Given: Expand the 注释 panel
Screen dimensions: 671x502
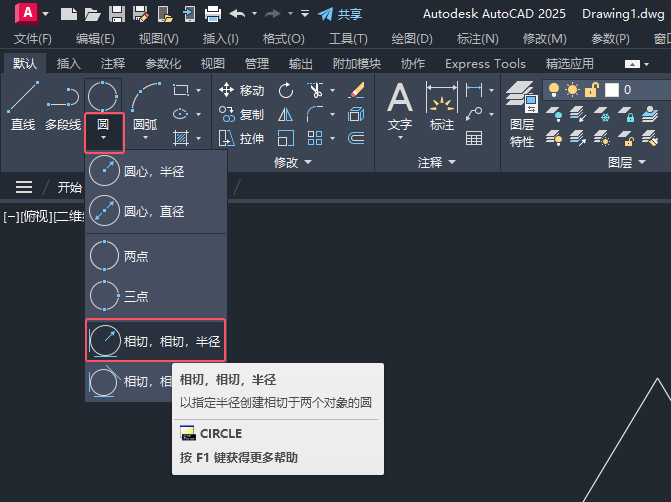Looking at the screenshot, I should tap(436, 162).
